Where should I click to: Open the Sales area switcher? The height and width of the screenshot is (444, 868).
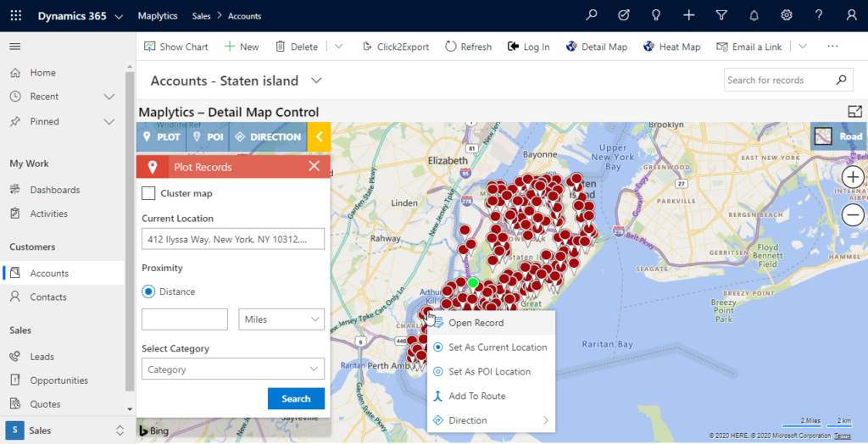(68, 430)
